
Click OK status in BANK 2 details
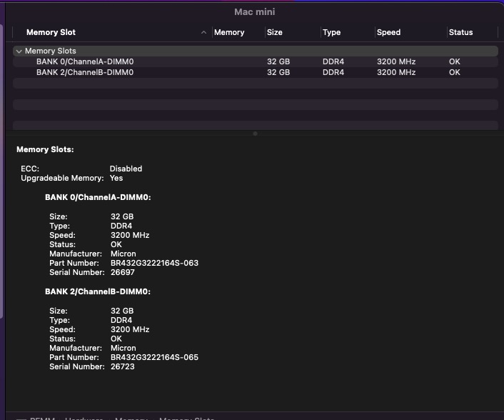point(116,339)
